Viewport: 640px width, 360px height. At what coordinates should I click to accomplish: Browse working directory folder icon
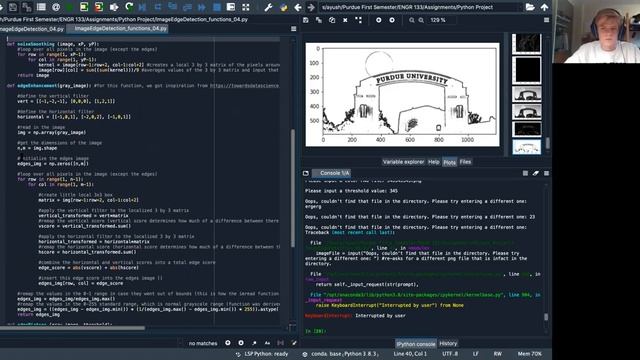click(x=530, y=7)
